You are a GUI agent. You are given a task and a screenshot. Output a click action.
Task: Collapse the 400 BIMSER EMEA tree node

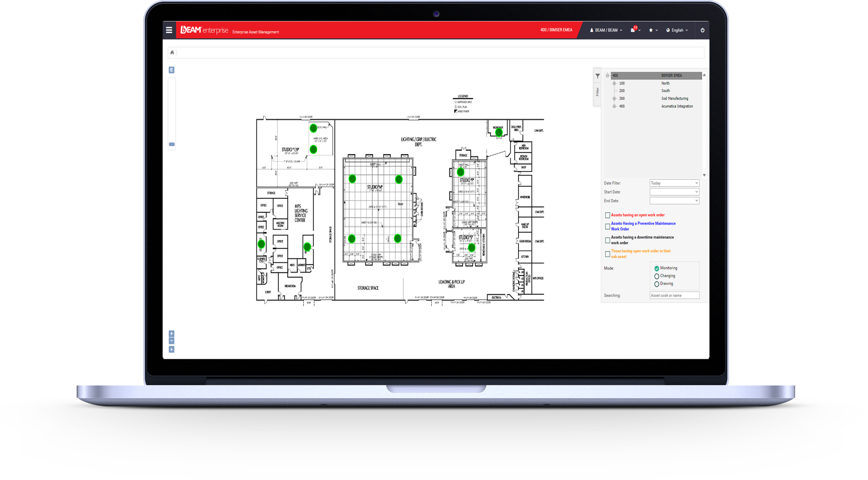tap(608, 75)
